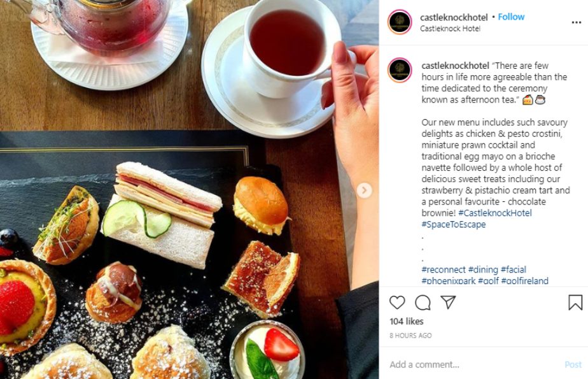
Task: Share the post with the paper plane icon
Action: pyautogui.click(x=448, y=302)
